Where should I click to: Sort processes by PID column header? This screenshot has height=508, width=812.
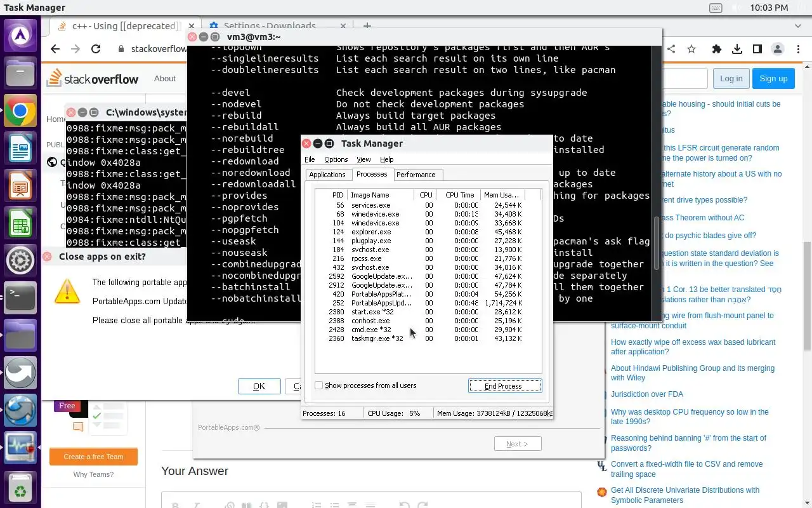tap(331, 195)
